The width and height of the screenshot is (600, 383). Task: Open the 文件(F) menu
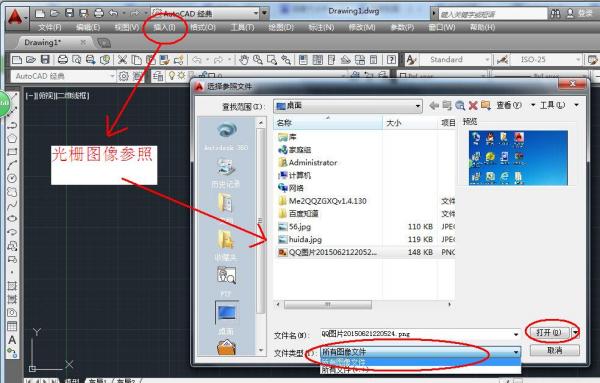click(x=50, y=27)
